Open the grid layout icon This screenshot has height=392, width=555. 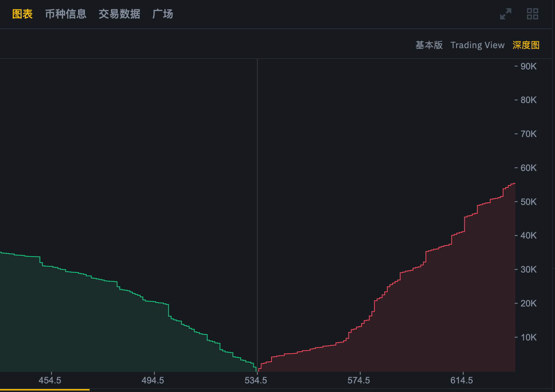533,14
